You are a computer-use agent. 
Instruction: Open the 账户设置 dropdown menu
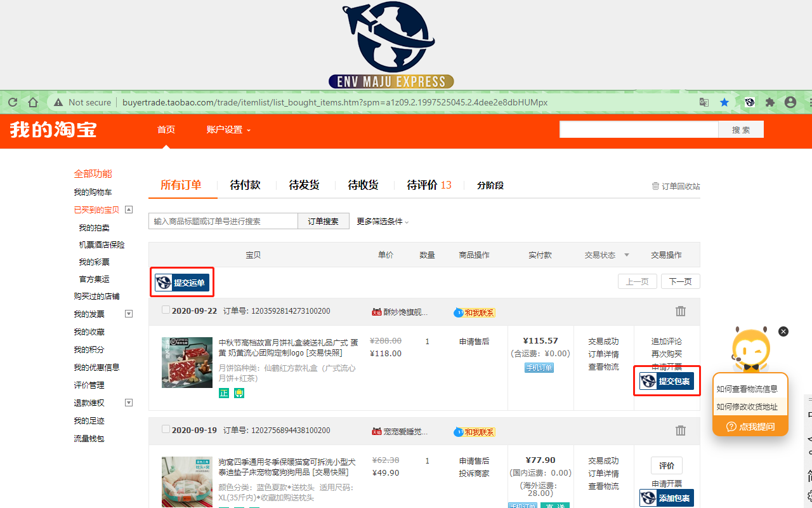click(228, 130)
